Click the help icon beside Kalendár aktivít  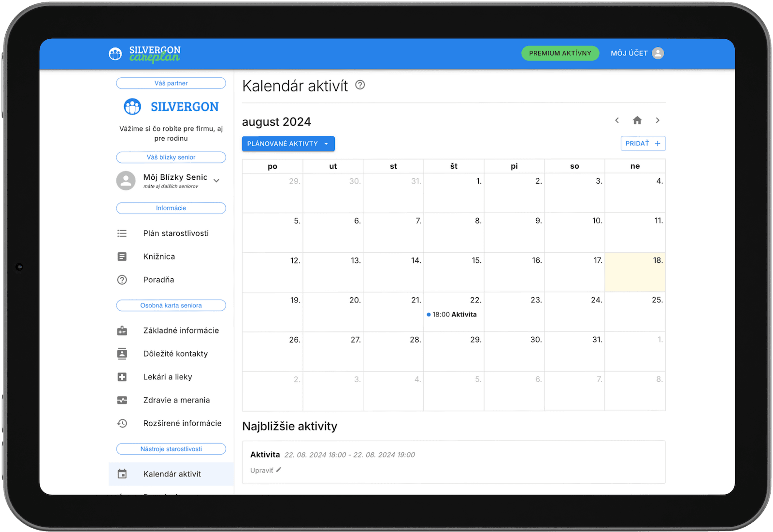(x=360, y=85)
